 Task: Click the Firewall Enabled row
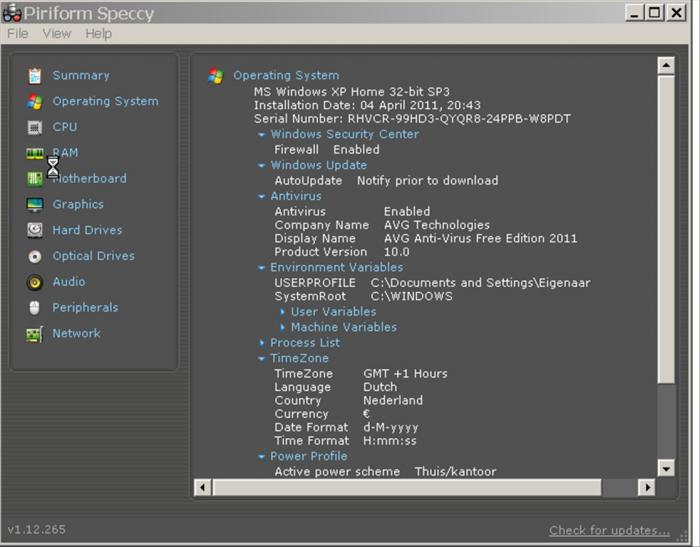[x=327, y=150]
